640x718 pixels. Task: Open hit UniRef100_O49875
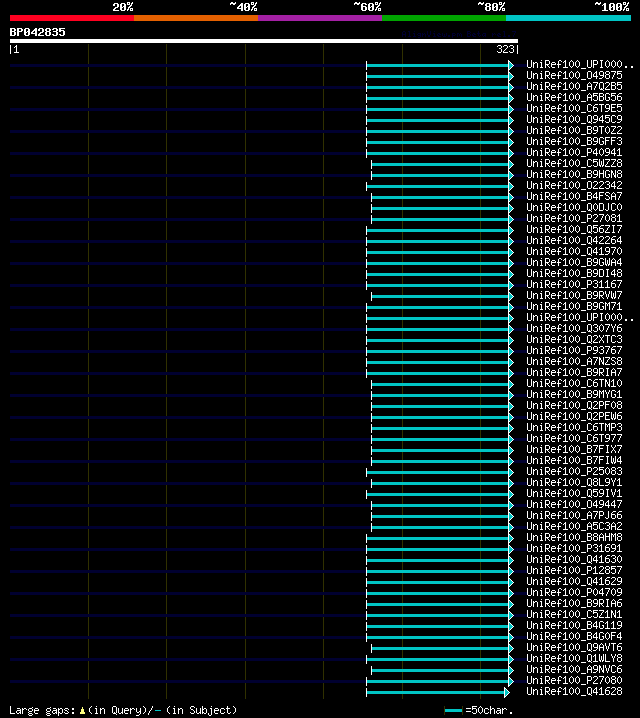click(x=574, y=76)
